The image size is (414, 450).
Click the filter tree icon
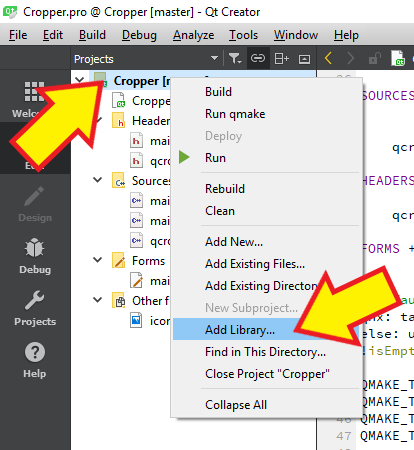click(235, 59)
